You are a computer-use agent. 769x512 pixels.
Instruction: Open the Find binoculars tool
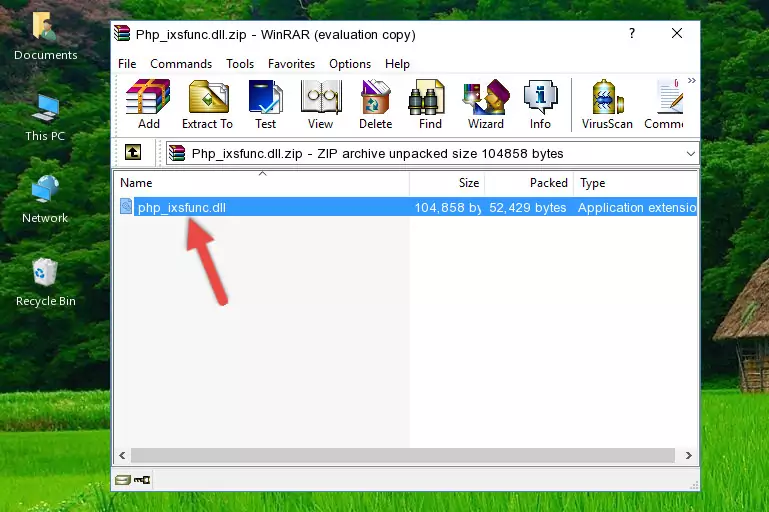point(430,104)
